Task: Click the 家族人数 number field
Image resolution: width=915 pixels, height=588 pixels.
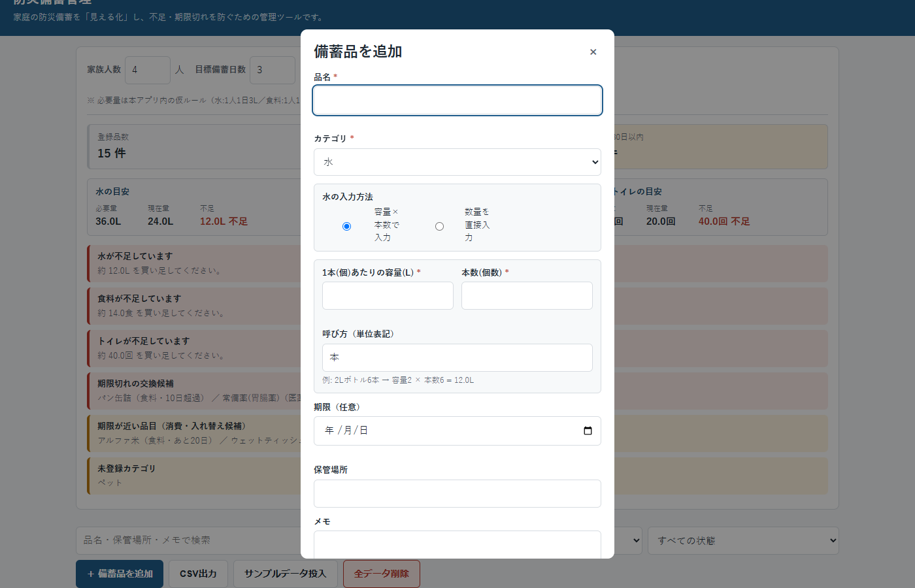Action: [x=148, y=70]
